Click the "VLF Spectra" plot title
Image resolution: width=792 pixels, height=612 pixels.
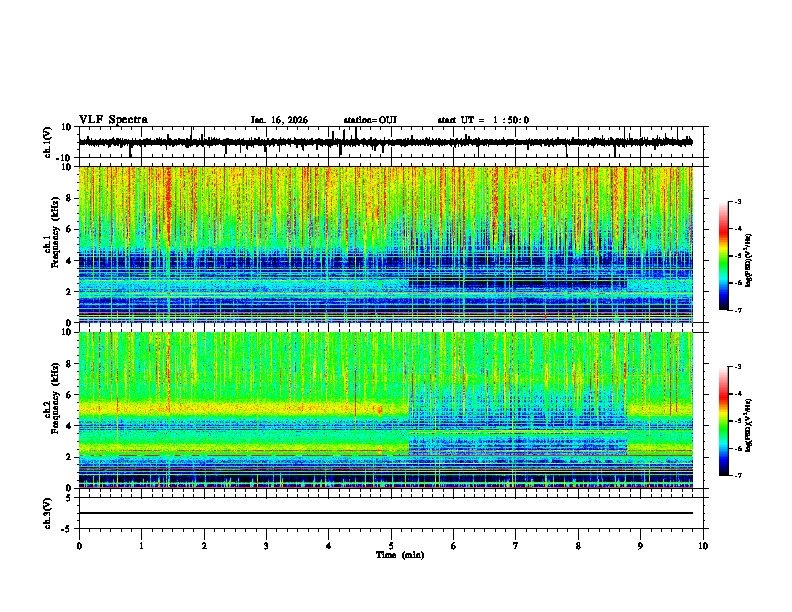(113, 120)
